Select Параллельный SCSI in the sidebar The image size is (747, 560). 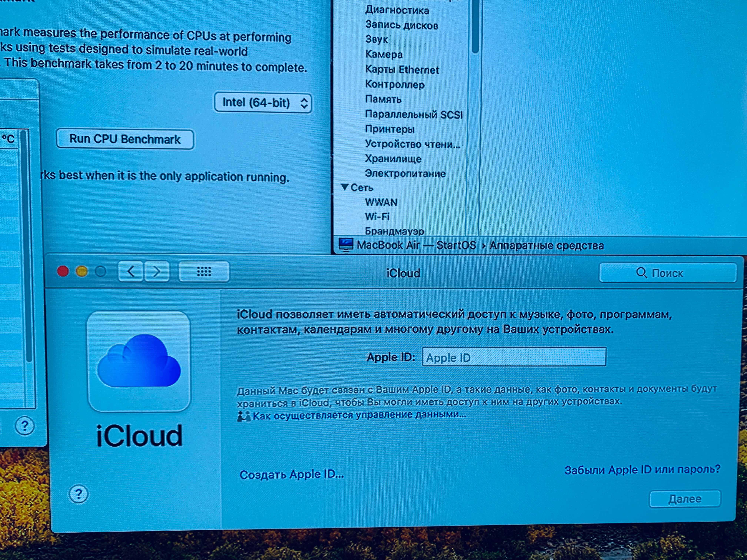pyautogui.click(x=414, y=114)
